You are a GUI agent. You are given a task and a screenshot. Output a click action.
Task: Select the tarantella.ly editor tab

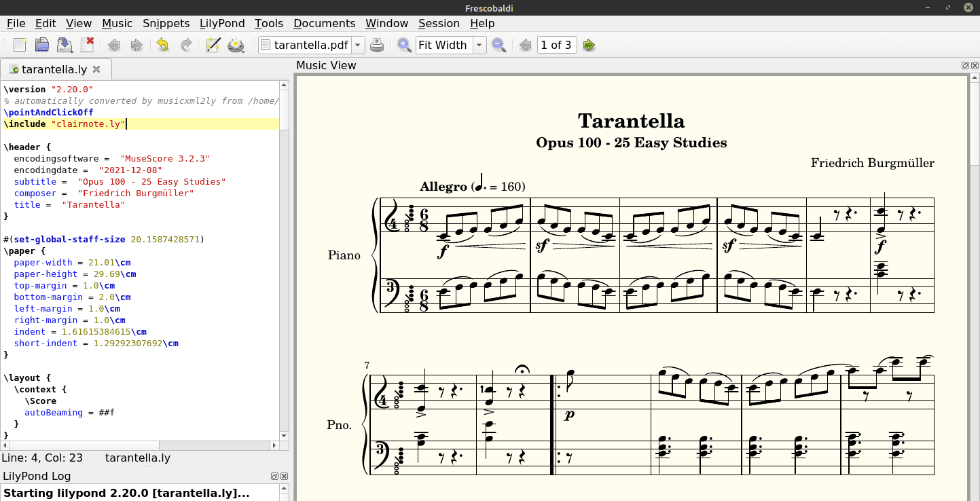[x=53, y=69]
